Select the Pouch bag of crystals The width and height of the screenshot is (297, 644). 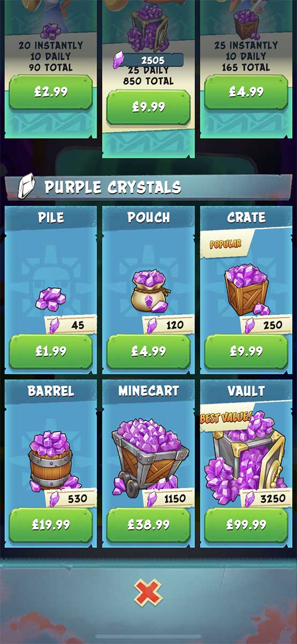[151, 291]
